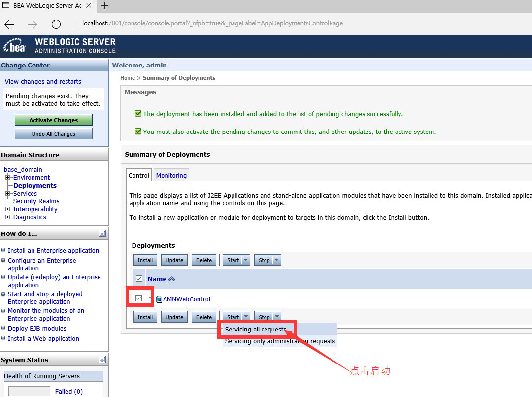Open the AMNWebControl deployment link
This screenshot has width=532, height=397.
pos(187,299)
